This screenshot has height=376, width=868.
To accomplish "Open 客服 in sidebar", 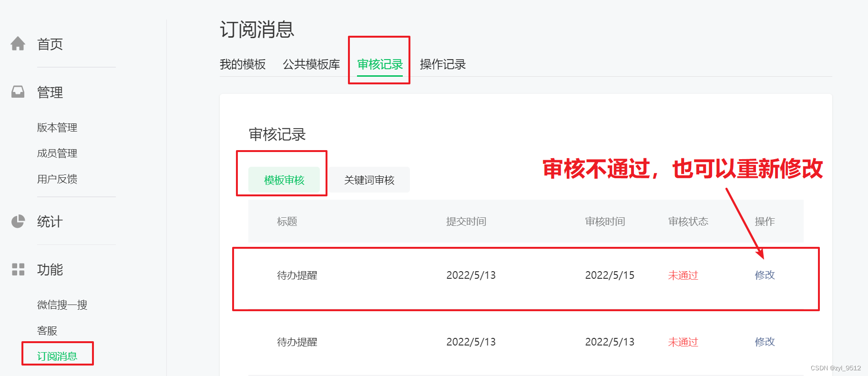I will [x=47, y=331].
